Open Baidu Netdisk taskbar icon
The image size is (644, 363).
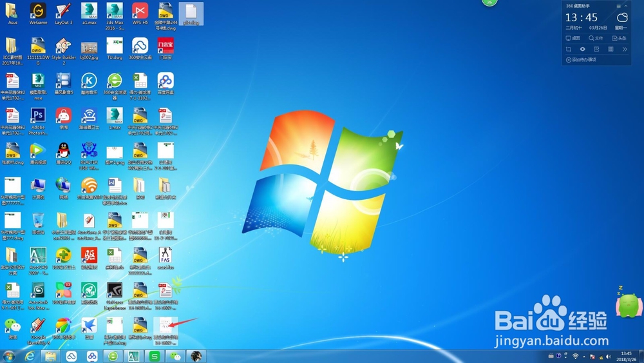(x=92, y=356)
